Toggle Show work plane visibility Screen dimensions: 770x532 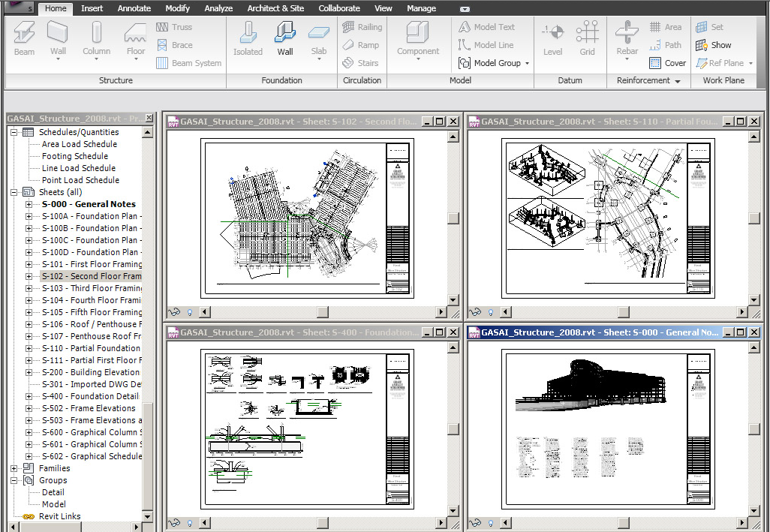[x=713, y=45]
